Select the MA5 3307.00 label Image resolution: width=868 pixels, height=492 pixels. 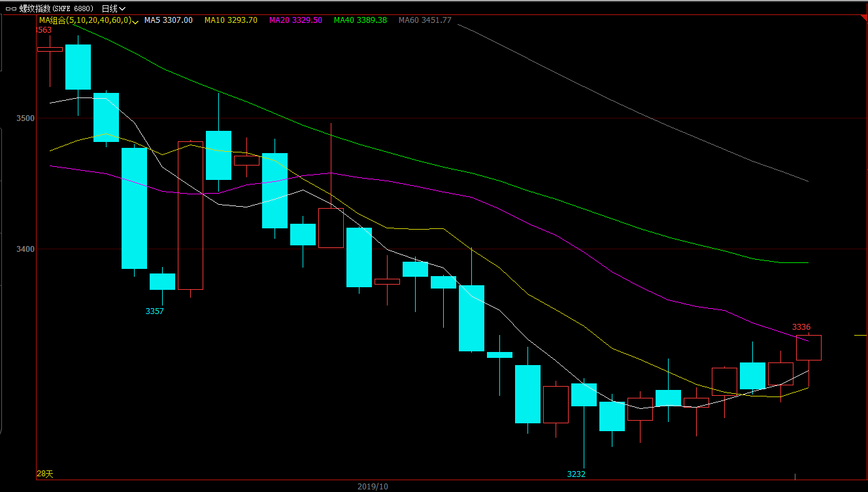coord(169,20)
